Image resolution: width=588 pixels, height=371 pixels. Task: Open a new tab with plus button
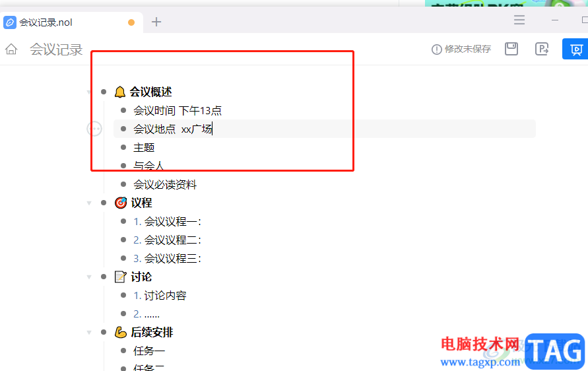[156, 22]
